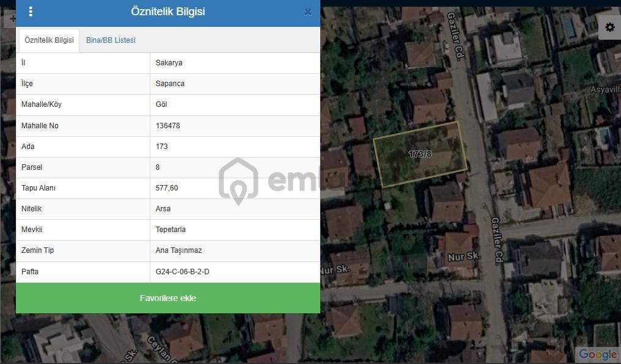Select Parsel value 8
621x364 pixels.
coord(158,167)
